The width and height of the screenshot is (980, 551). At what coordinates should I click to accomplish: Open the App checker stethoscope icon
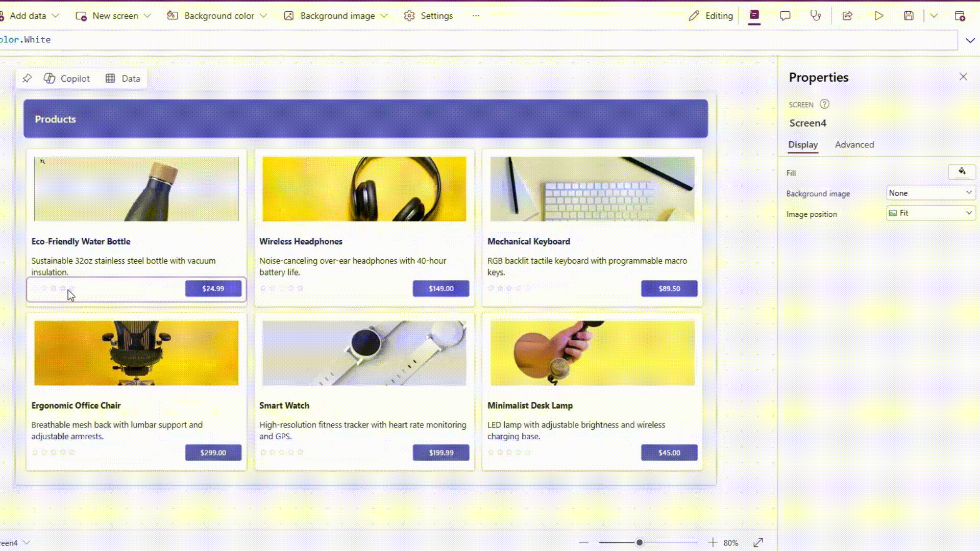point(816,16)
